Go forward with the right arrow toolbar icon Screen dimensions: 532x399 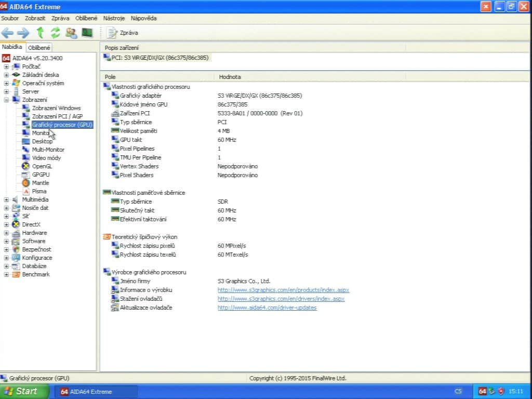pyautogui.click(x=23, y=33)
